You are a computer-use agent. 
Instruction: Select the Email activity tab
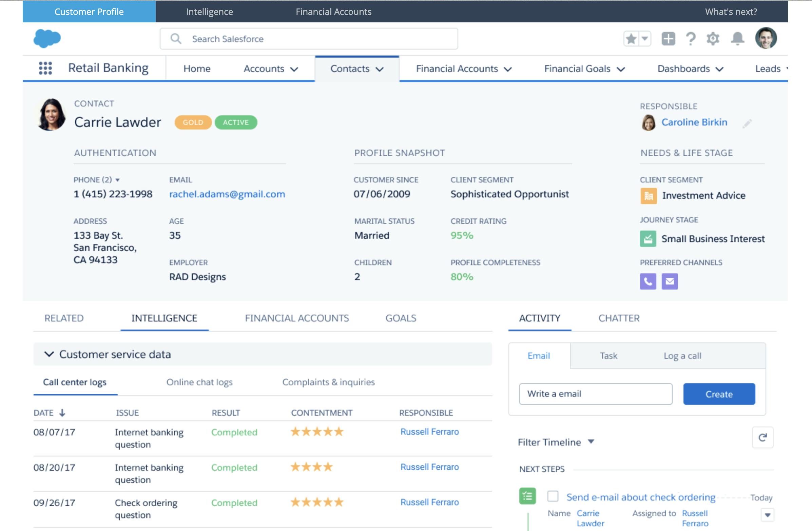pyautogui.click(x=539, y=356)
